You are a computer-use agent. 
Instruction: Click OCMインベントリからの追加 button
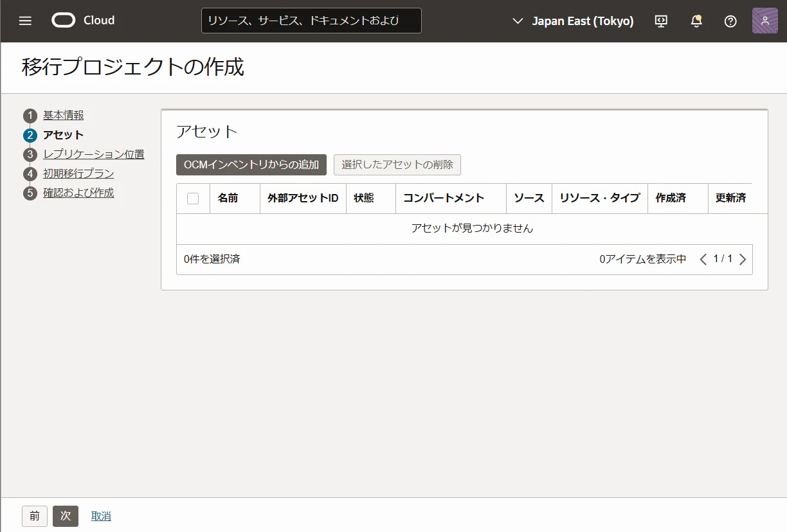click(251, 164)
